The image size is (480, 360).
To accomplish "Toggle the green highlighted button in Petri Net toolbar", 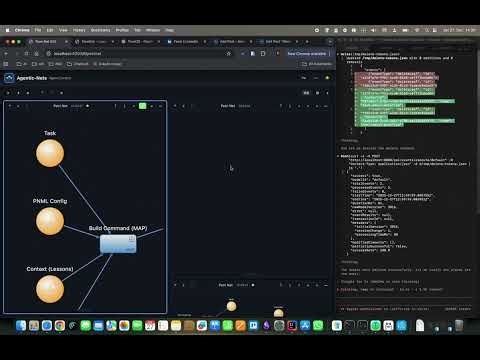I will point(142,106).
